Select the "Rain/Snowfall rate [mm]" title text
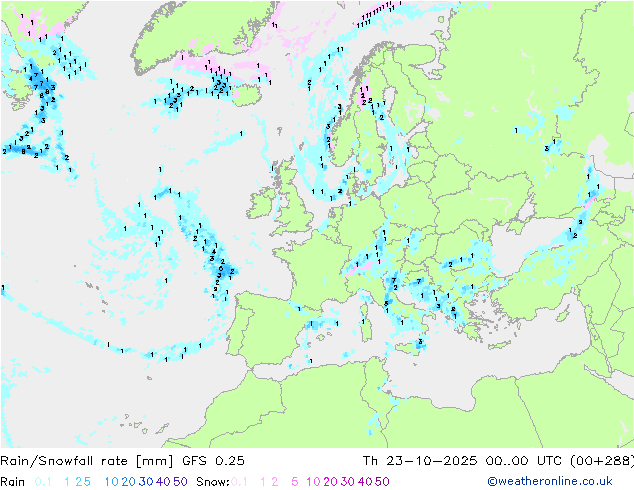 coord(87,461)
